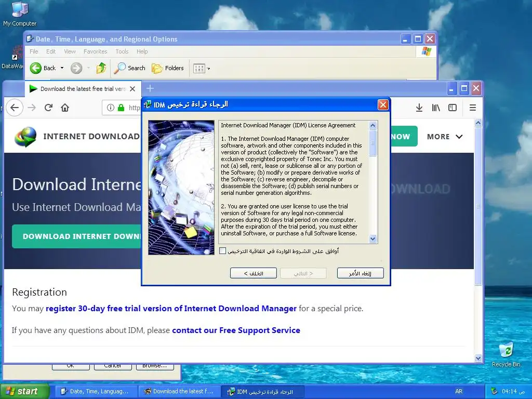Open the Views dropdown in Explorer toolbar
Screen dimensions: 532x399
point(202,69)
